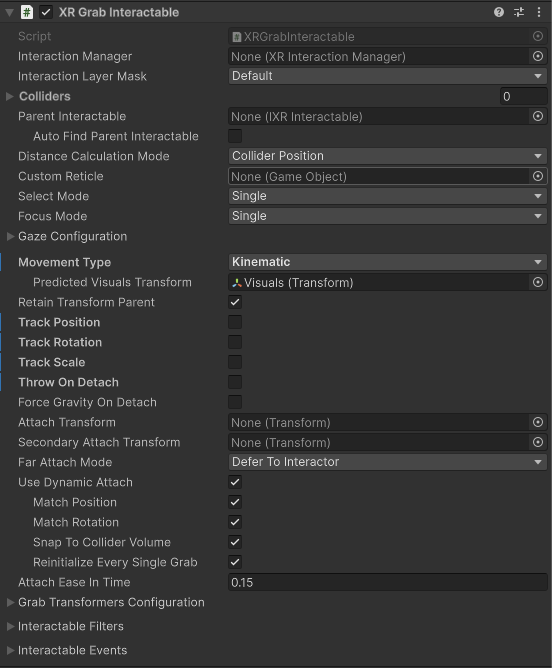Enable Track Rotation checkbox
Image resolution: width=552 pixels, height=668 pixels.
tap(235, 342)
